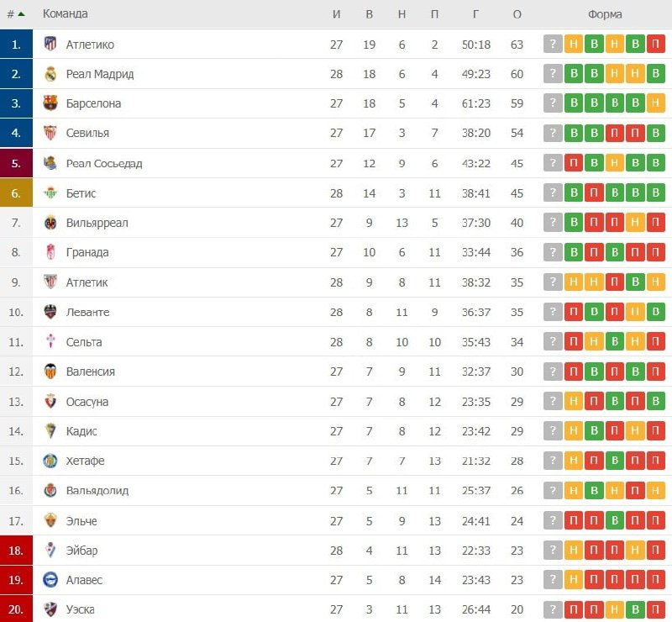Click the Валенсия club logo
The width and height of the screenshot is (672, 622).
pos(50,372)
